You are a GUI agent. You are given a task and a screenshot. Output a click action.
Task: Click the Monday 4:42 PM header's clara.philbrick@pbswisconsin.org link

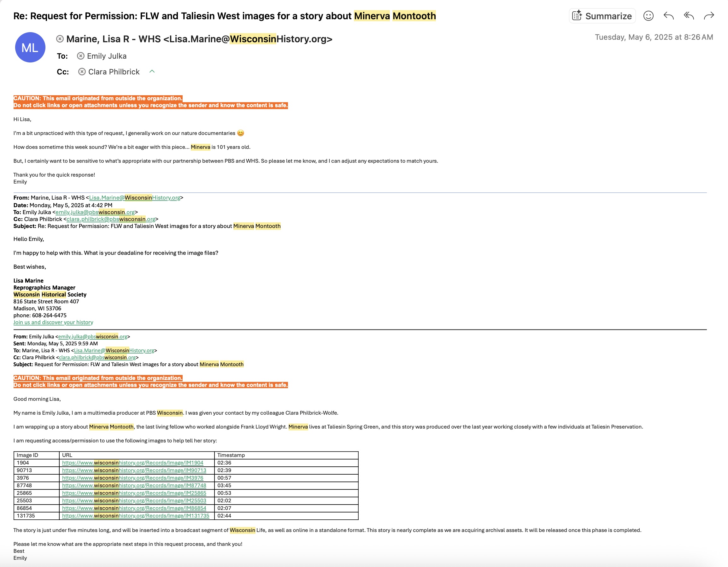point(111,219)
